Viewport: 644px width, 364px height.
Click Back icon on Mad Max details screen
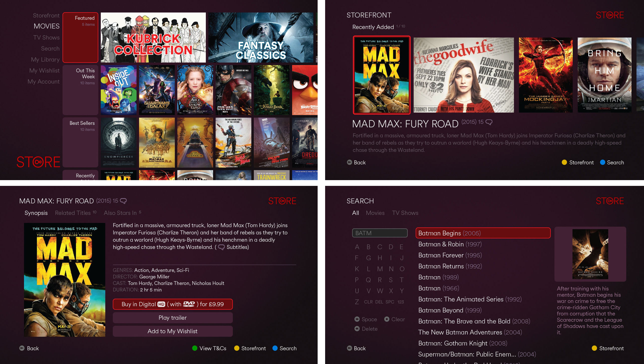pos(22,348)
